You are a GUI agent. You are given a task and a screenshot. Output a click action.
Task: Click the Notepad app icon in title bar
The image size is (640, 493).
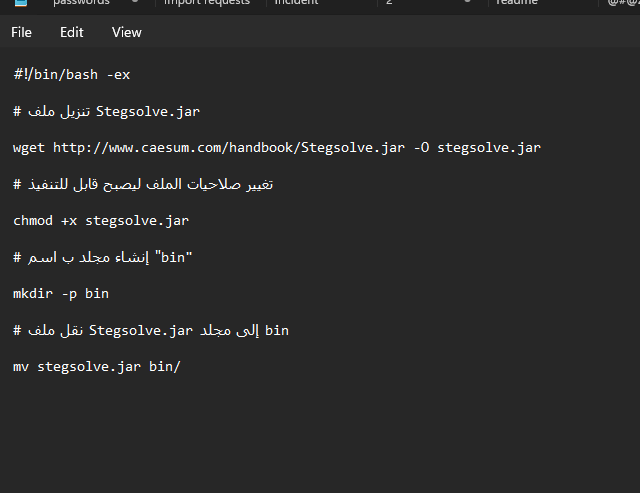pos(20,2)
